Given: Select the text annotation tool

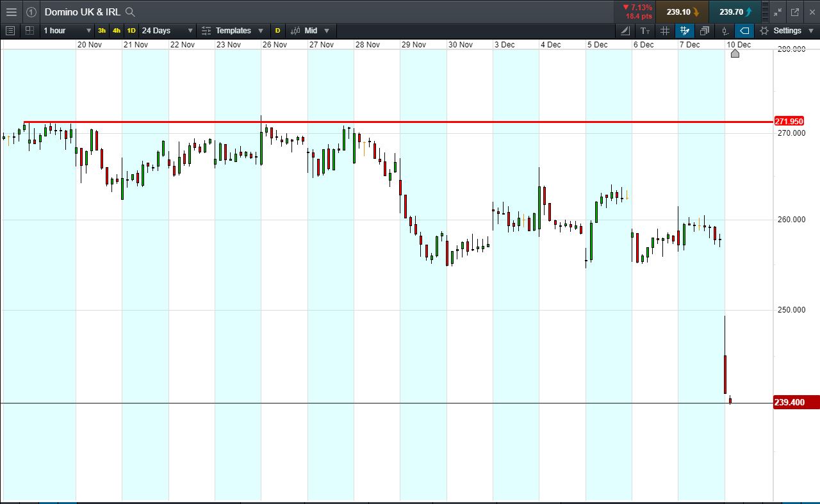Looking at the screenshot, I should click(x=645, y=31).
